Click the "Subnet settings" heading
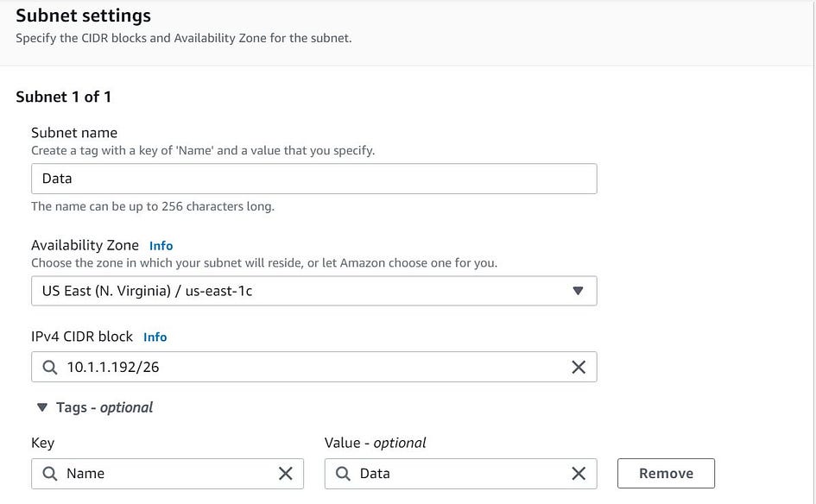This screenshot has width=816, height=504. click(x=83, y=16)
